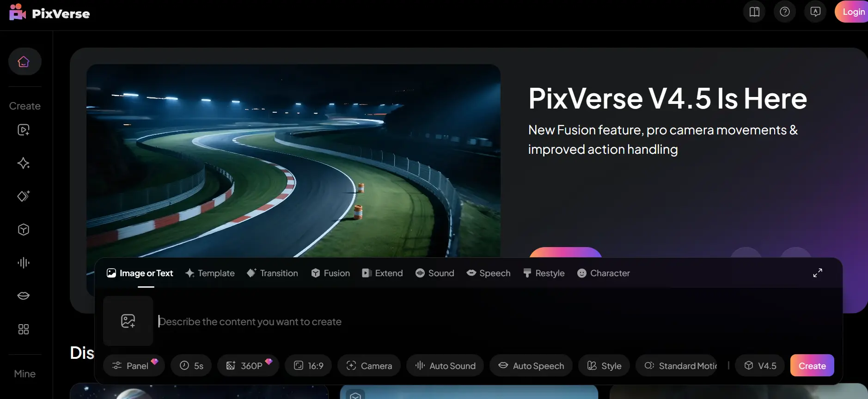Click the Mine label in the sidebar
This screenshot has width=868, height=399.
tap(25, 374)
